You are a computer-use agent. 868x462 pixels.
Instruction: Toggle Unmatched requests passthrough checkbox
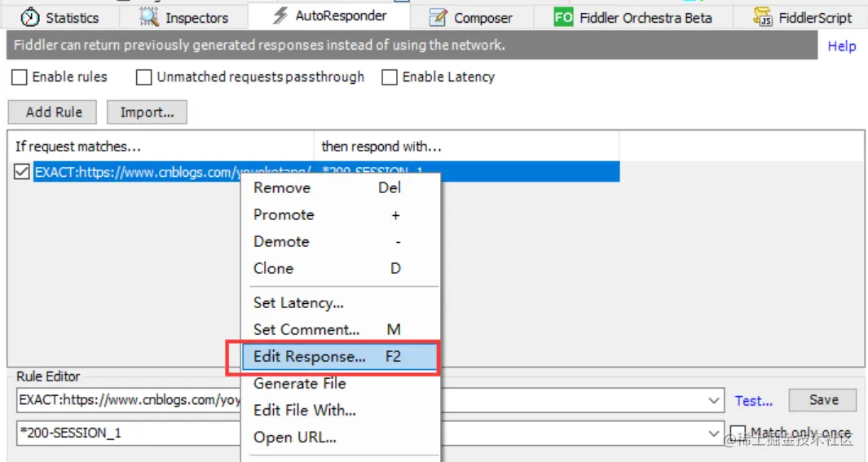144,77
